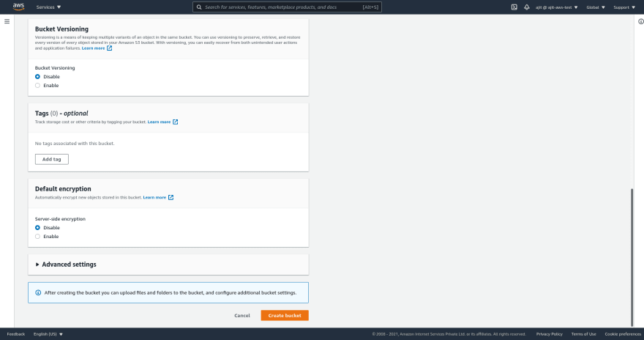Click external link icon beside Tags Learn more
Image resolution: width=644 pixels, height=340 pixels.
(176, 122)
